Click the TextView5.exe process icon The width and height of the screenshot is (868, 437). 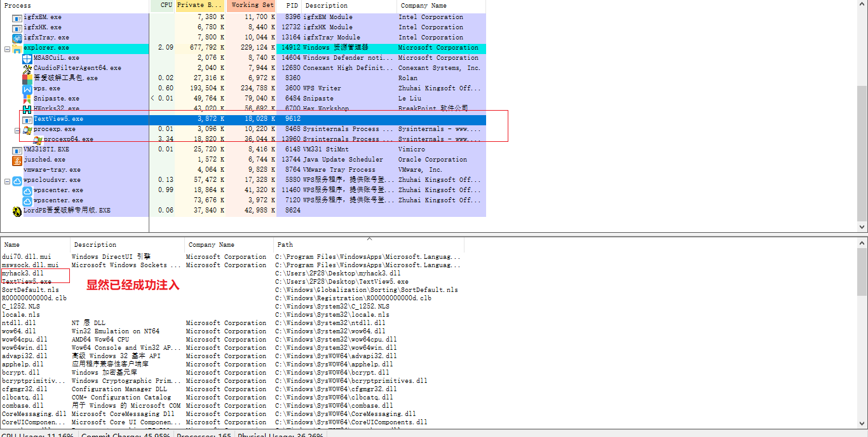27,119
